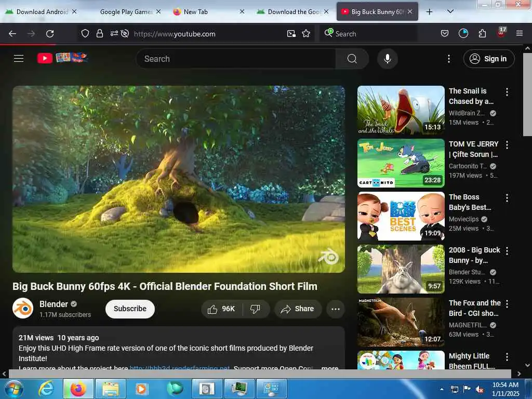
Task: Click the muted volume tray icon
Action: [480, 390]
